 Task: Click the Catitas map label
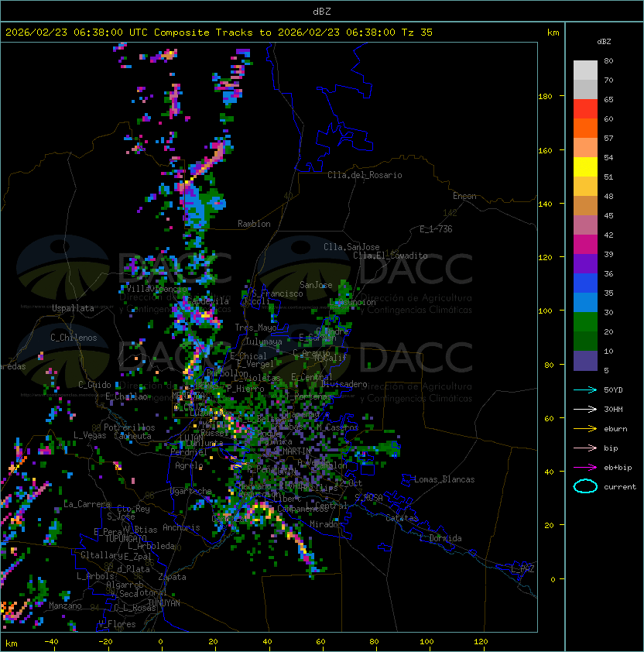tap(402, 518)
